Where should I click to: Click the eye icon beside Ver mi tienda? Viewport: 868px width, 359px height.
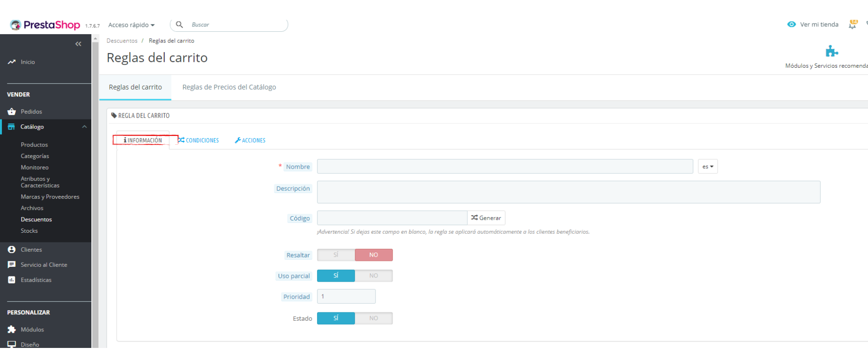click(791, 24)
